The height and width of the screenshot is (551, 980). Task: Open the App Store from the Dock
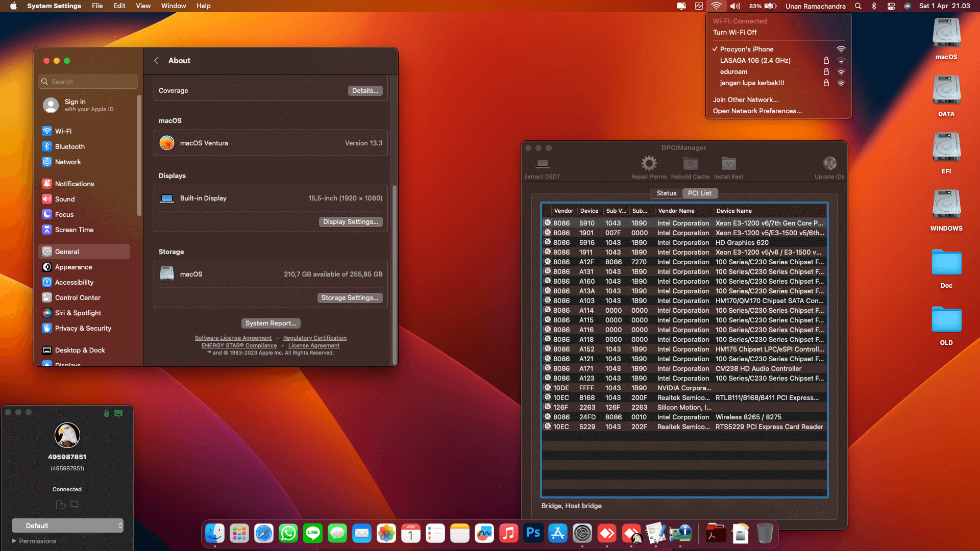(557, 533)
